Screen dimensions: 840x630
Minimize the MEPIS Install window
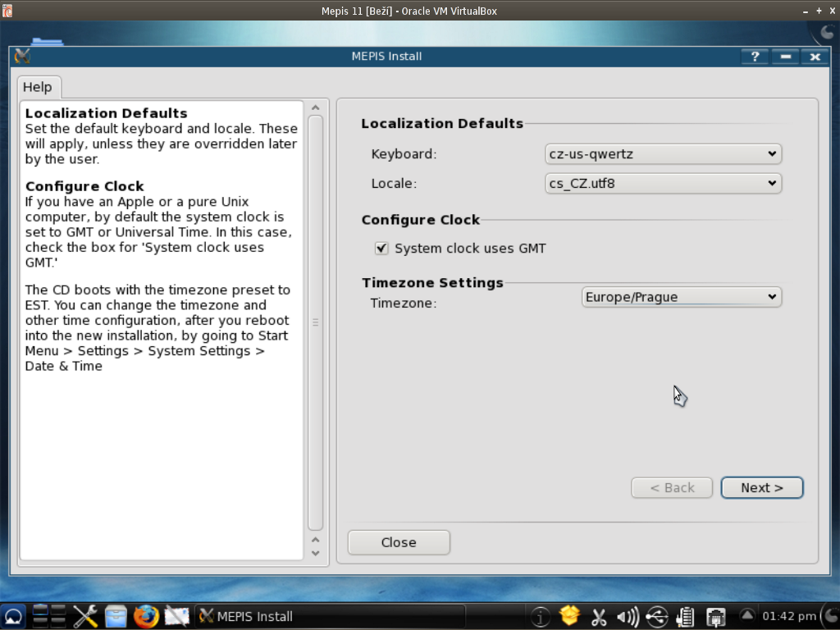click(x=785, y=57)
